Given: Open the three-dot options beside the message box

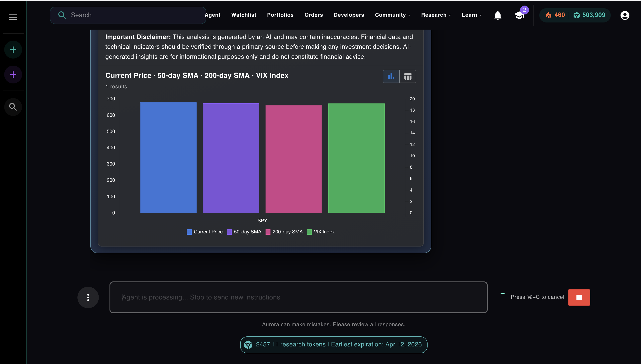Looking at the screenshot, I should click(x=88, y=297).
